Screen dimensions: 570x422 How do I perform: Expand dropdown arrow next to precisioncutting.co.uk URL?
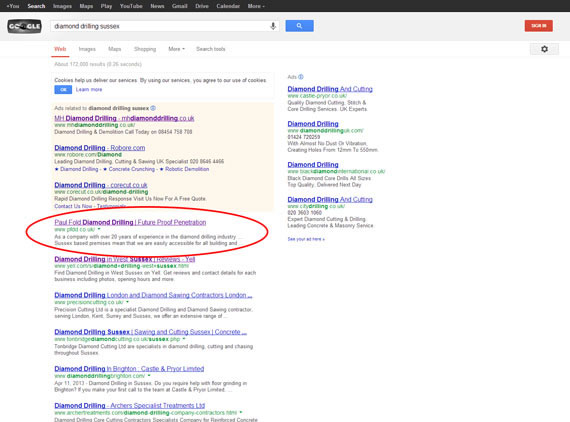click(128, 302)
